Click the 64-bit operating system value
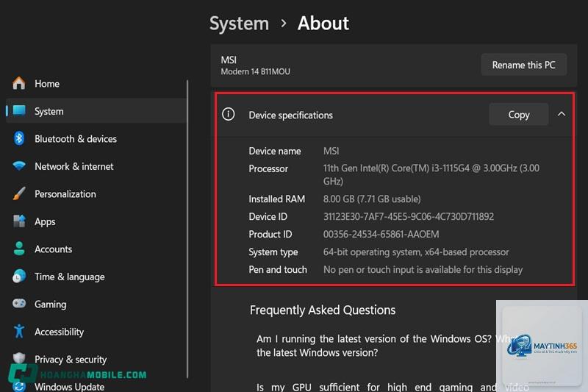 (416, 252)
